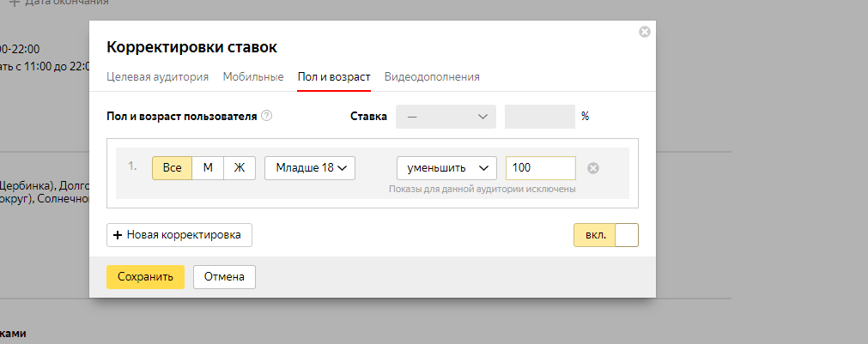The width and height of the screenshot is (868, 344).
Task: Switch to the Целевая аудитория tab
Action: point(157,77)
